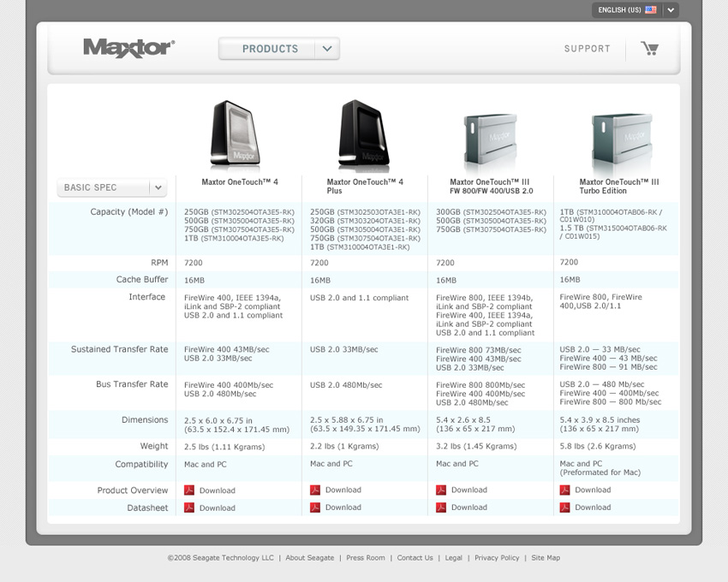Select the Product Overview row label
728x582 pixels.
pos(132,490)
